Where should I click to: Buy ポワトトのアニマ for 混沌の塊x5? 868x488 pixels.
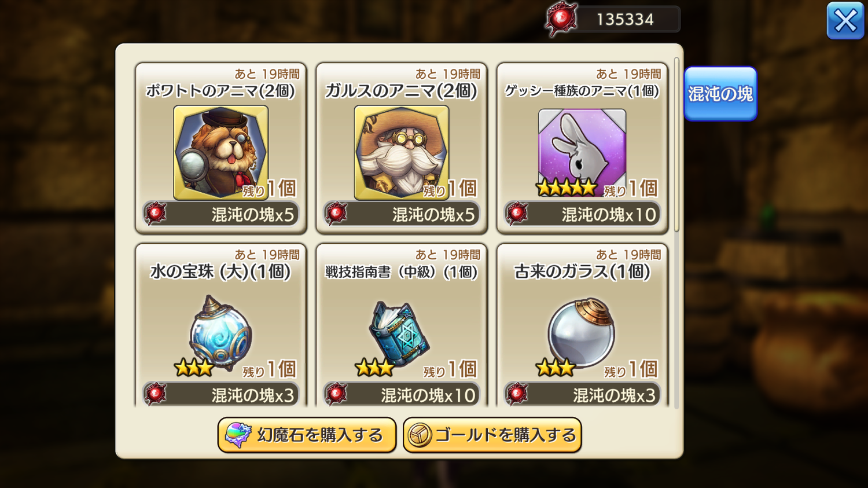220,214
